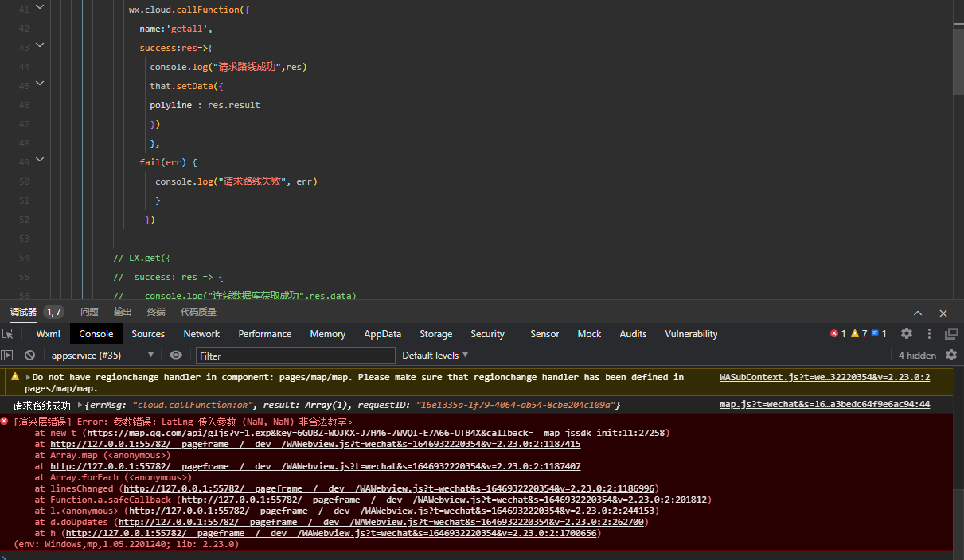This screenshot has width=964, height=560.
Task: Collapse the debugger panel with up chevron
Action: (918, 313)
